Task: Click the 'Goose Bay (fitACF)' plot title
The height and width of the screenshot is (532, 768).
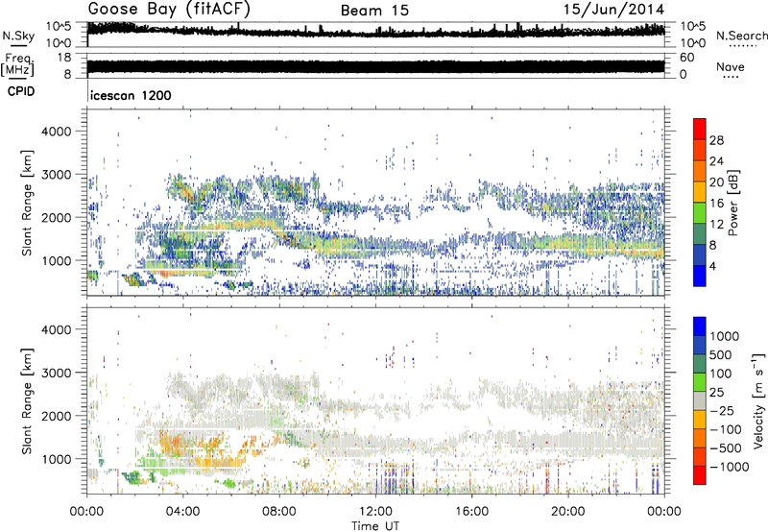Action: click(x=169, y=10)
